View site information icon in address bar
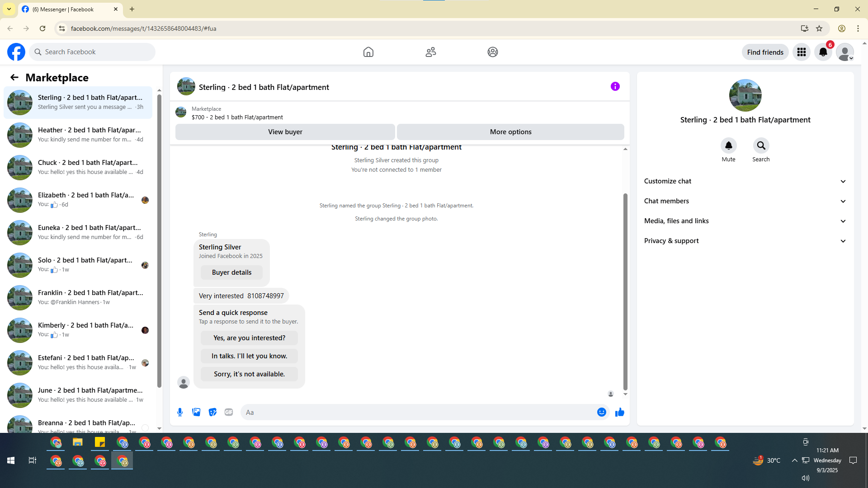Viewport: 868px width, 488px height. pos(62,28)
